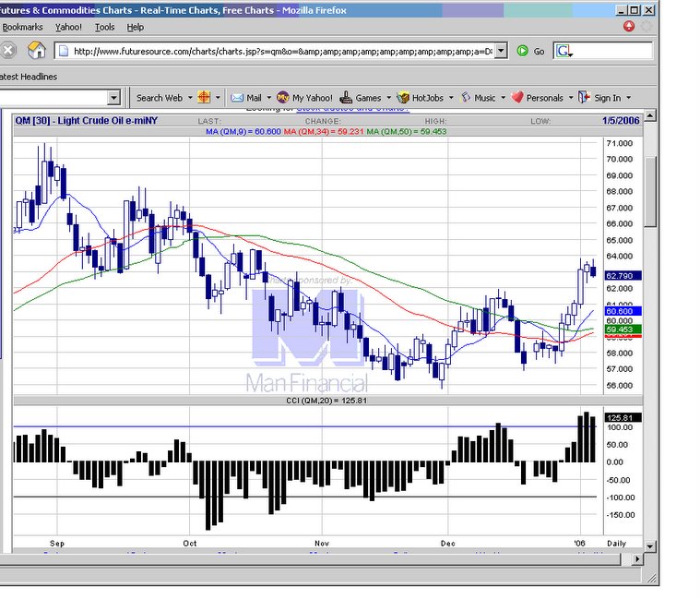
Task: Click the Music note icon
Action: [x=466, y=97]
